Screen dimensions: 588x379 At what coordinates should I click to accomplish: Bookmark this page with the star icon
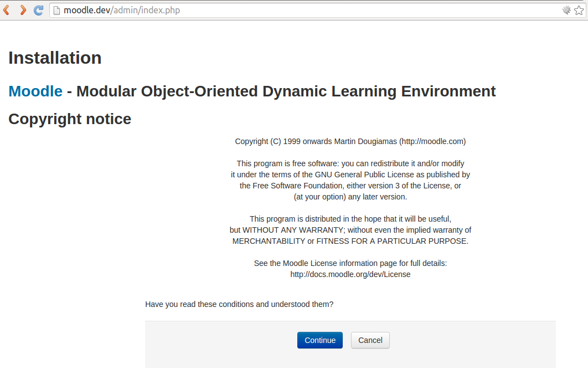[x=579, y=10]
